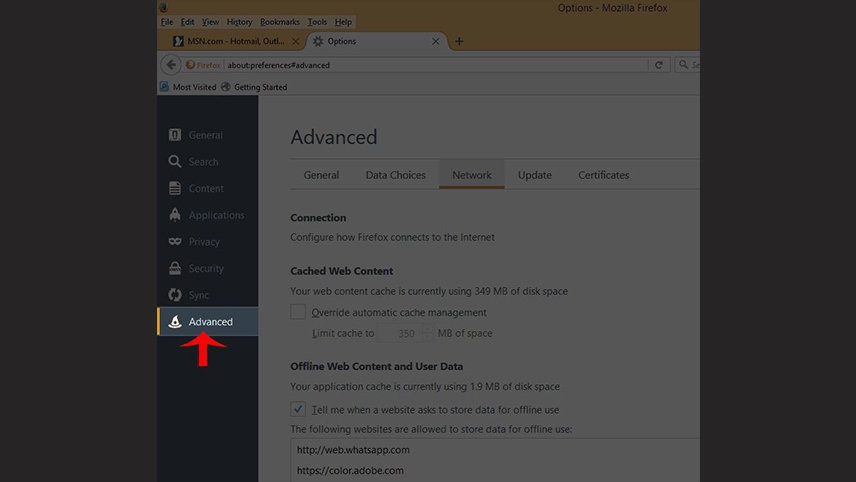Reload the page with the refresh icon
856x482 pixels.
659,65
